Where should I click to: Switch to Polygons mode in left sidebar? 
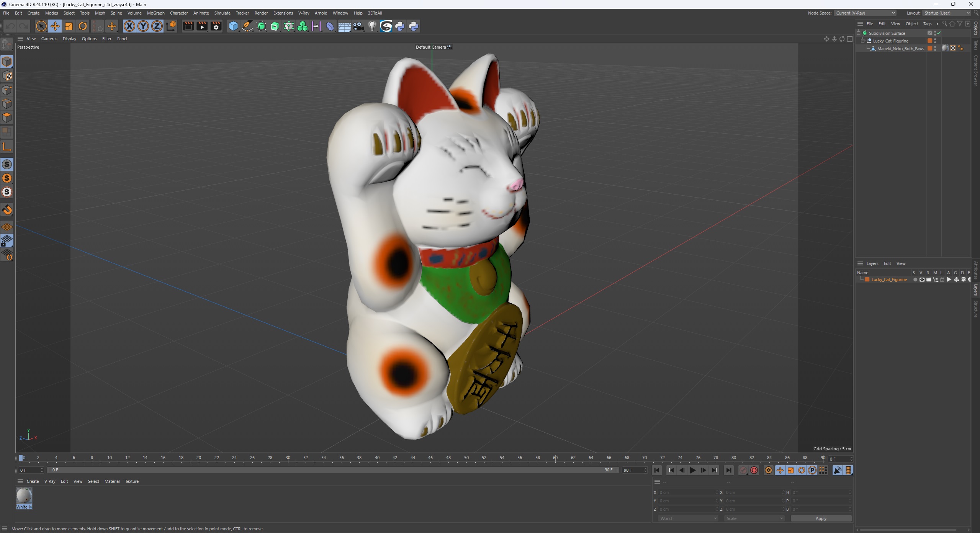7,118
